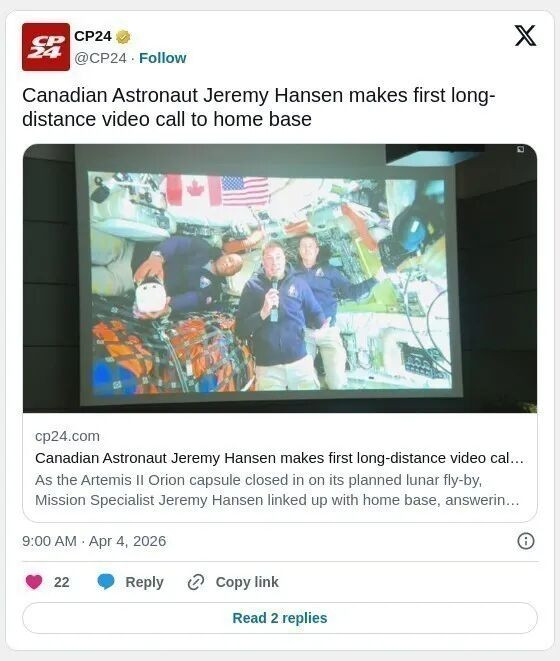The height and width of the screenshot is (661, 560).
Task: Open the astronaut video call image
Action: (x=280, y=278)
